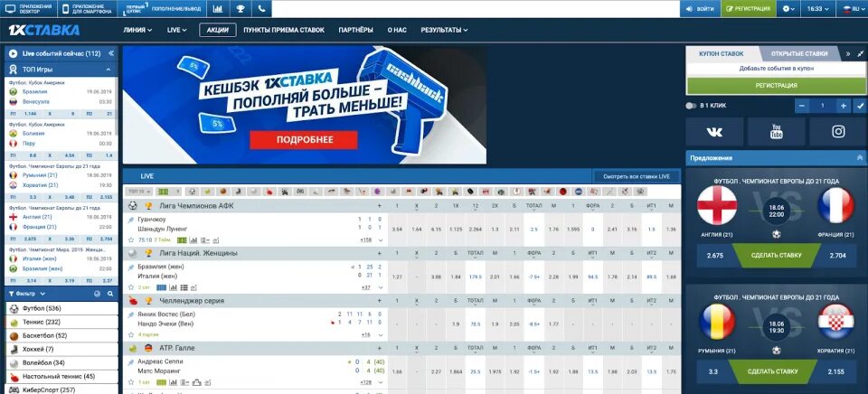Image resolution: width=868 pixels, height=394 pixels.
Task: Click the phone callback icon in top bar
Action: tap(262, 9)
